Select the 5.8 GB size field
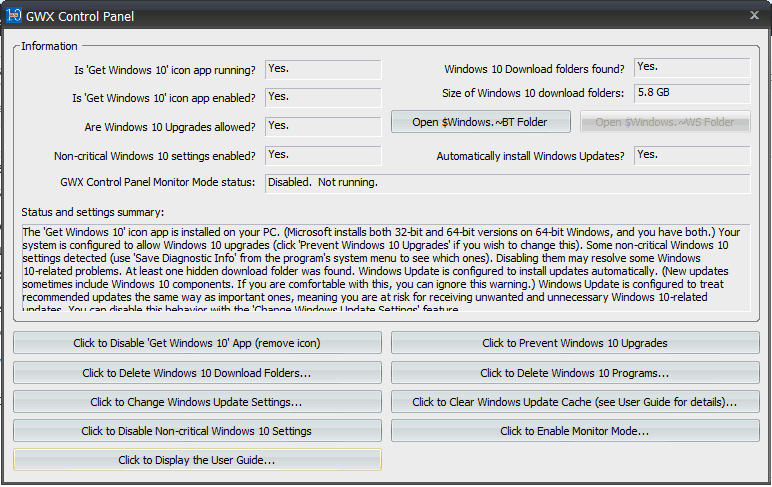772x487 pixels. [692, 94]
